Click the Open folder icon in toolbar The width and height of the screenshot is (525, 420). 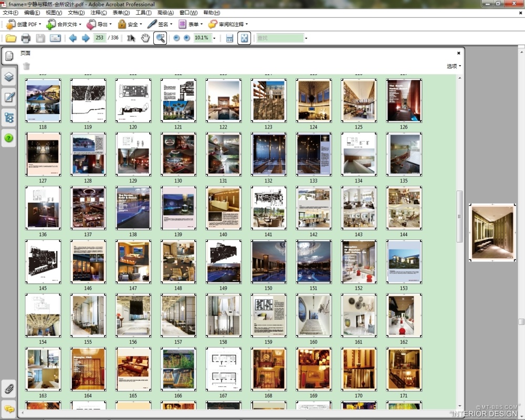(11, 38)
